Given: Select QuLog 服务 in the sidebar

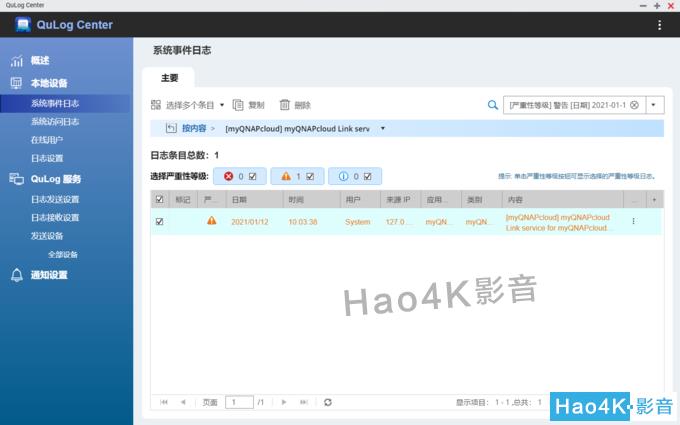Looking at the screenshot, I should (x=56, y=179).
